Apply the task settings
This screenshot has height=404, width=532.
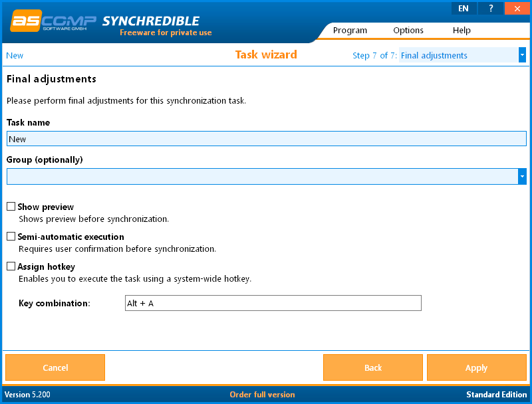coord(477,367)
